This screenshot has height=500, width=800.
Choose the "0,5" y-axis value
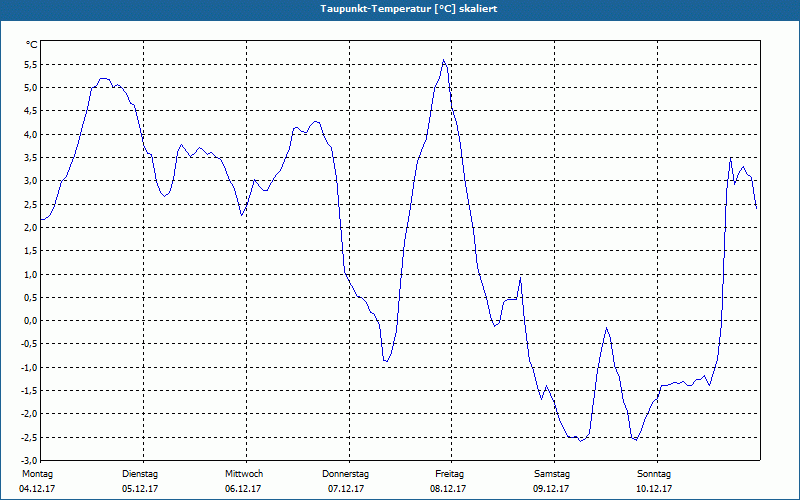tap(31, 297)
